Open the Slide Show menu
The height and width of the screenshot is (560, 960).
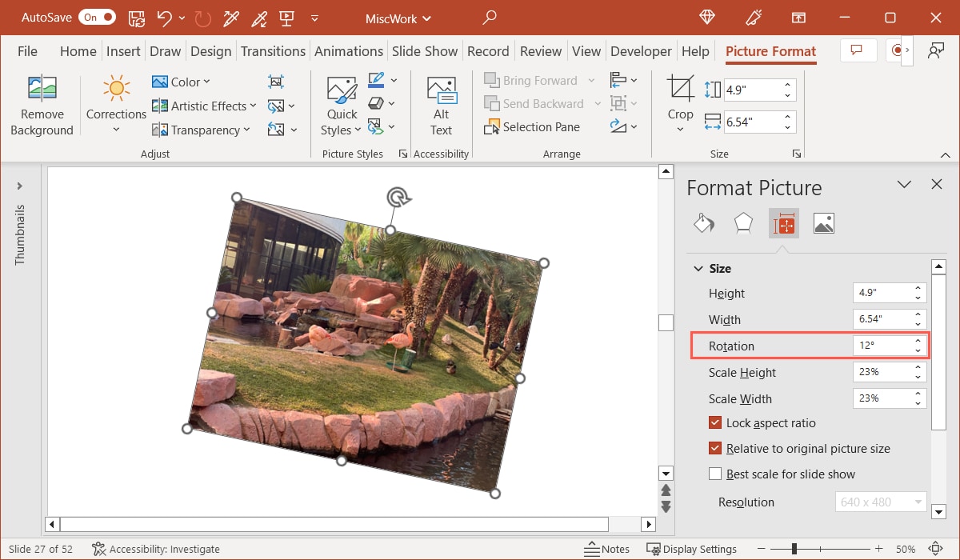tap(425, 50)
